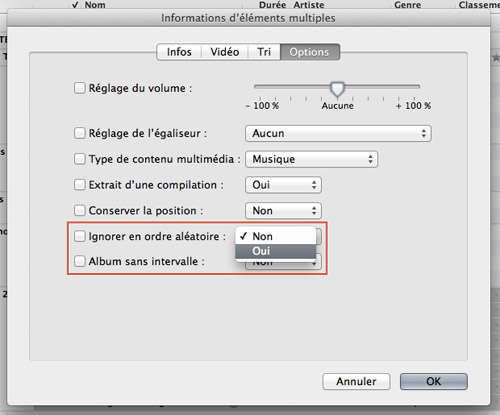
Task: Select Oui in the open menu
Action: point(276,251)
